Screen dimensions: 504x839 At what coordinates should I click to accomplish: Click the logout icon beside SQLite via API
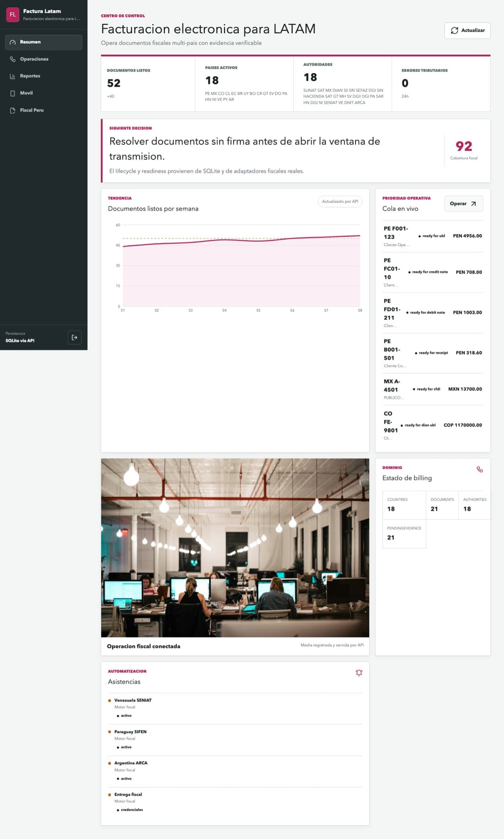tap(75, 338)
